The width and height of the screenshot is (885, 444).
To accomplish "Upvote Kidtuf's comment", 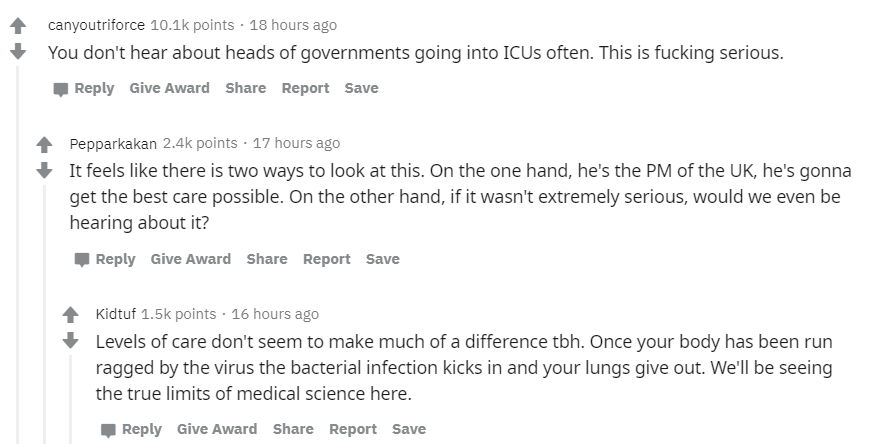I will (71, 315).
